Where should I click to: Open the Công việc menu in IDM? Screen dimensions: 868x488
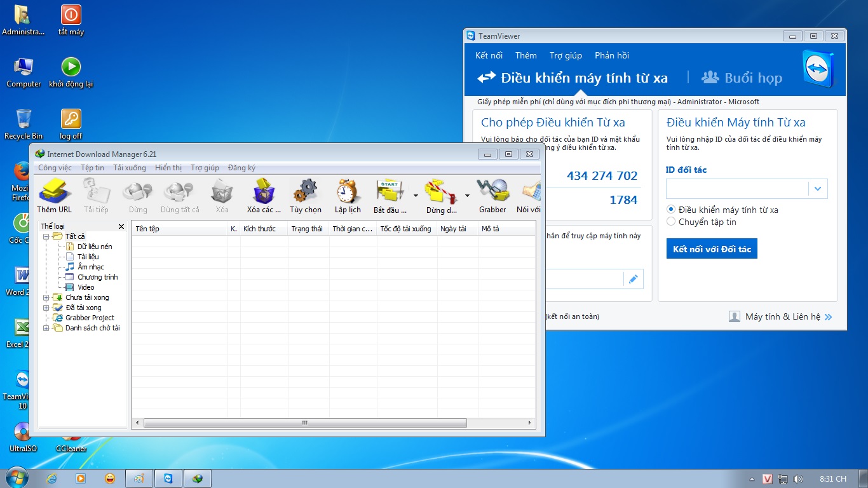tap(55, 168)
